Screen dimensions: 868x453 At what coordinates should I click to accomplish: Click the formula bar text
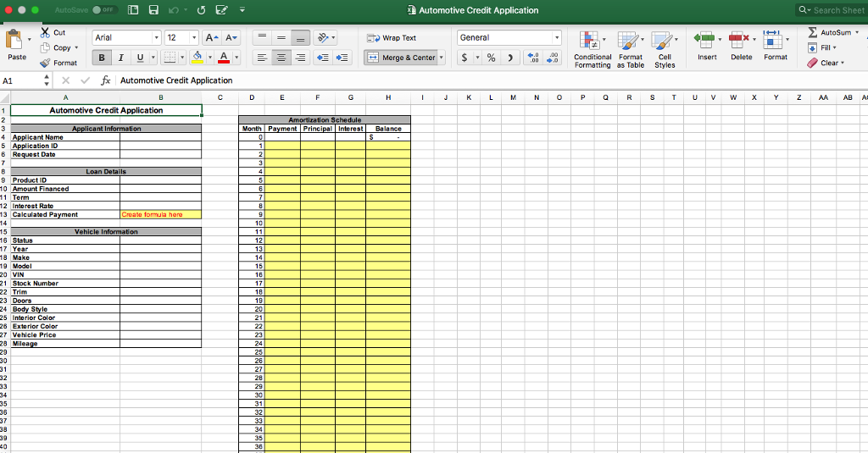click(176, 80)
